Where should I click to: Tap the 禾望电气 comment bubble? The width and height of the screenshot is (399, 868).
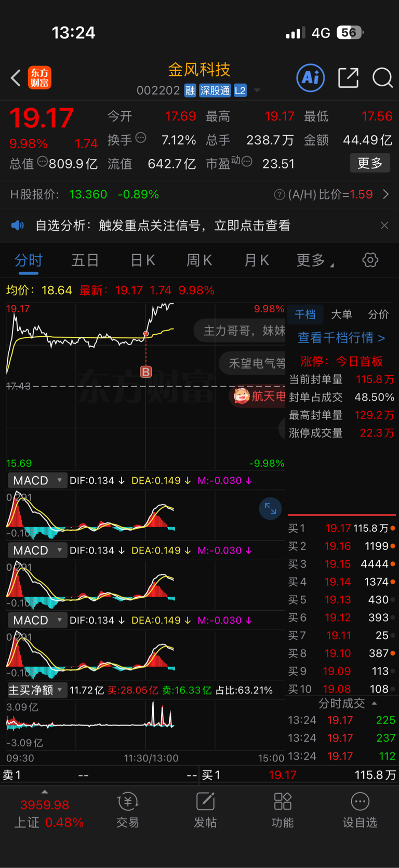tap(252, 363)
